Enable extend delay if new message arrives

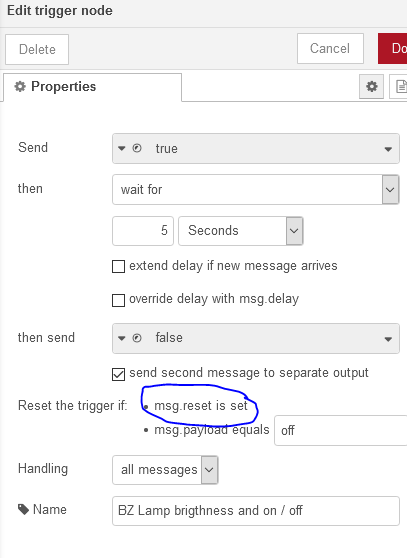[118, 266]
